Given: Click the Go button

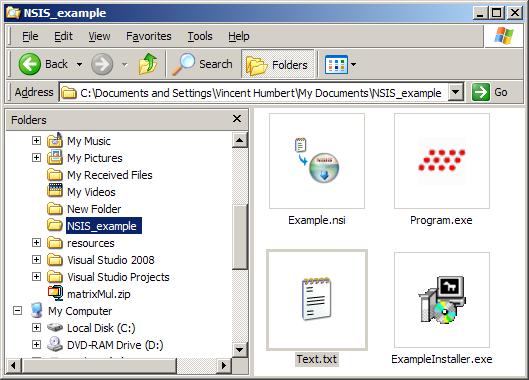Looking at the screenshot, I should tap(490, 92).
